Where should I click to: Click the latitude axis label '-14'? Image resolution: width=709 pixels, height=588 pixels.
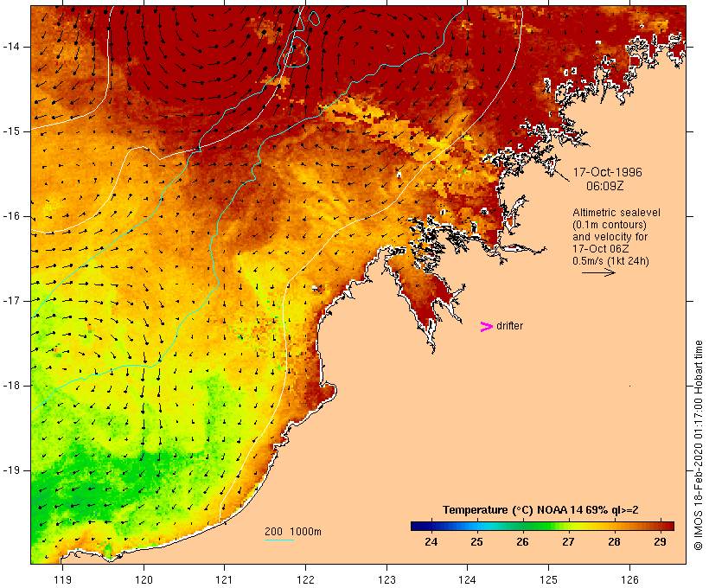coord(11,47)
